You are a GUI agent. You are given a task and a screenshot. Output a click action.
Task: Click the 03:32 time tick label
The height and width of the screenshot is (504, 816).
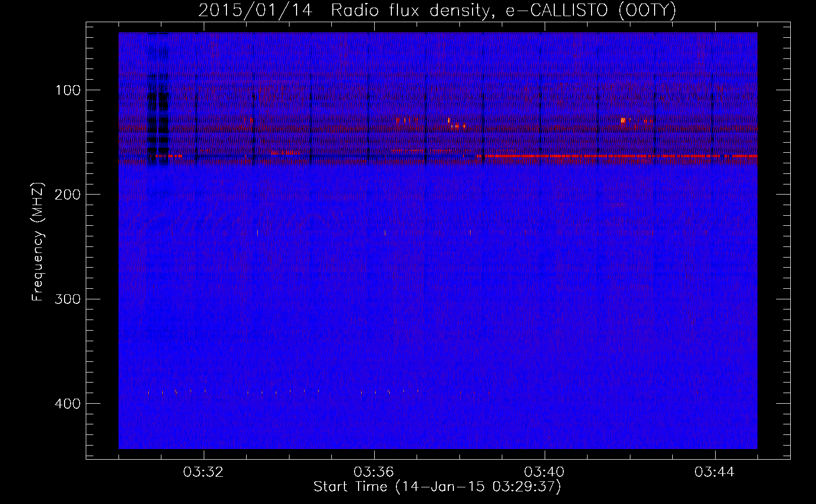203,472
